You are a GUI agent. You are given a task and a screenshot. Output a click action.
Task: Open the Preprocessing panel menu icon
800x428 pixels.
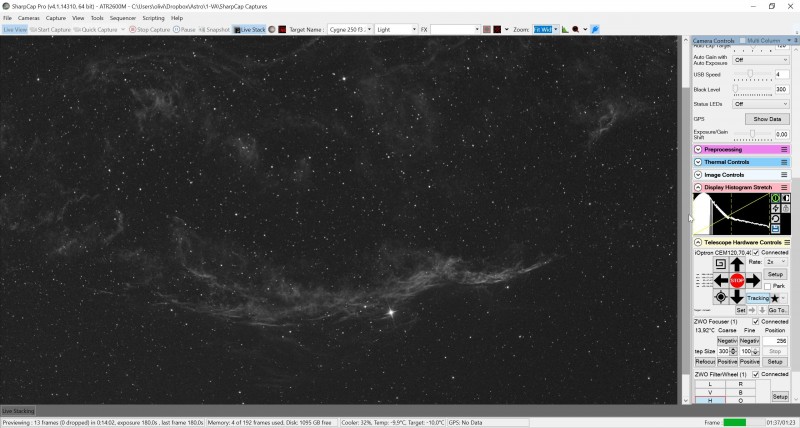point(784,149)
